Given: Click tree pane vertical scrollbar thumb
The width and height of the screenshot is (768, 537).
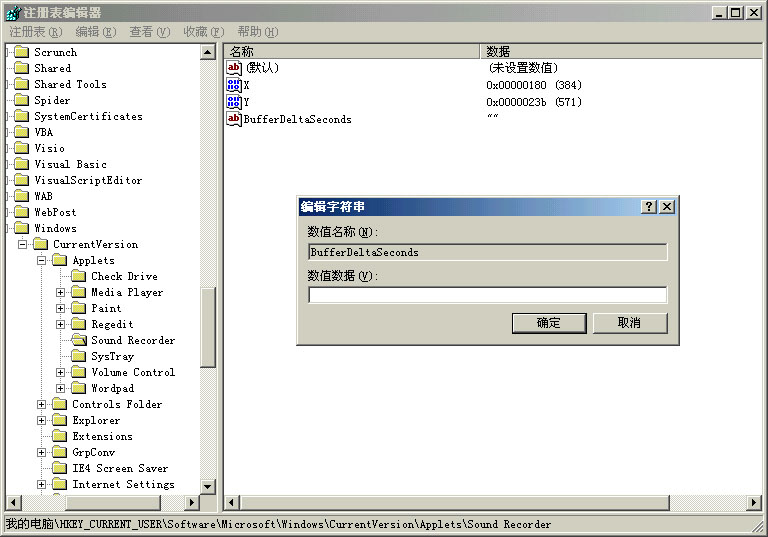Looking at the screenshot, I should point(208,327).
